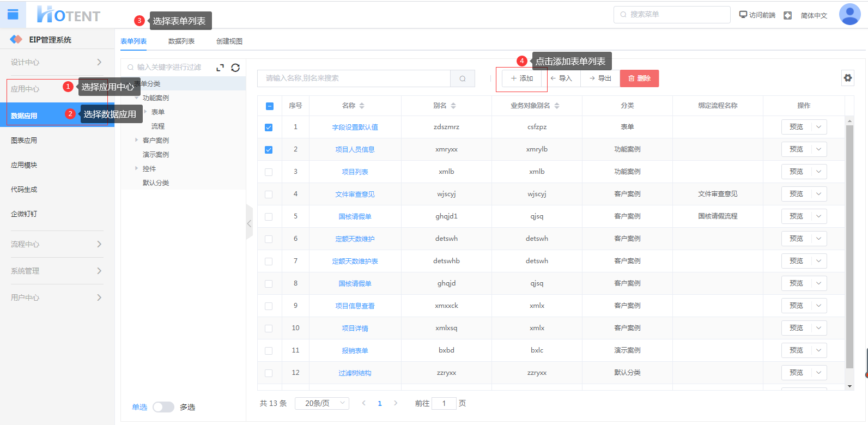Toggle the 单选/多选 switch
This screenshot has height=425, width=868.
click(x=163, y=407)
